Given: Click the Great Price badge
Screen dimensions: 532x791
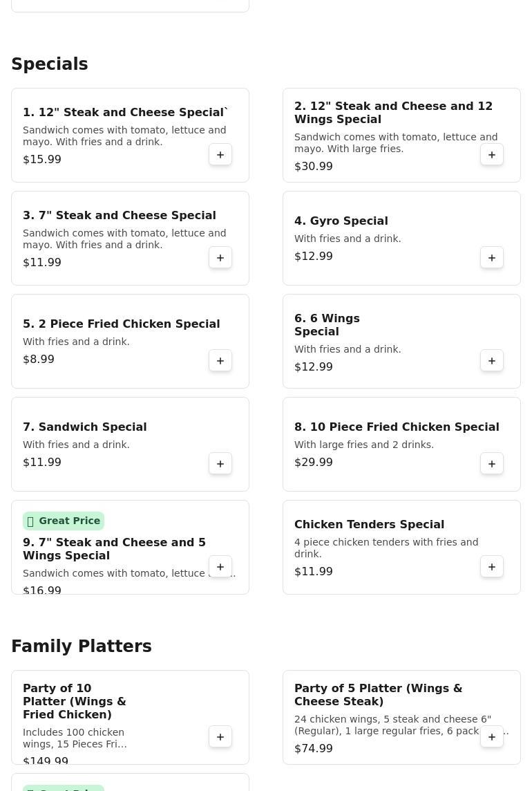Looking at the screenshot, I should (64, 521).
